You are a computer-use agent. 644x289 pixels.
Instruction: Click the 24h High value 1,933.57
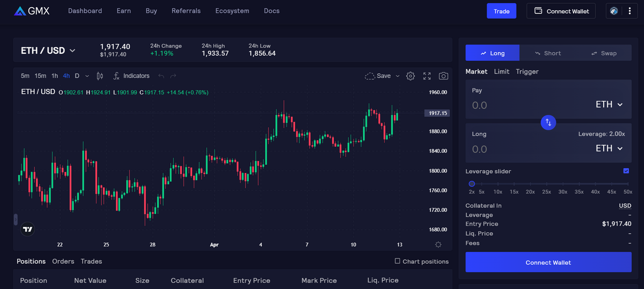click(215, 54)
